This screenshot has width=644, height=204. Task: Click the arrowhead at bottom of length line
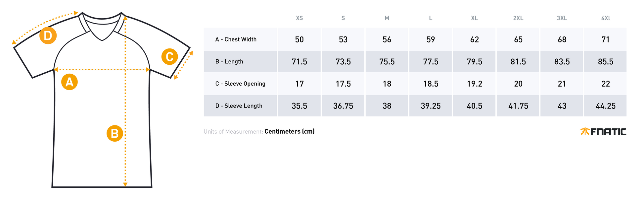coord(125,184)
